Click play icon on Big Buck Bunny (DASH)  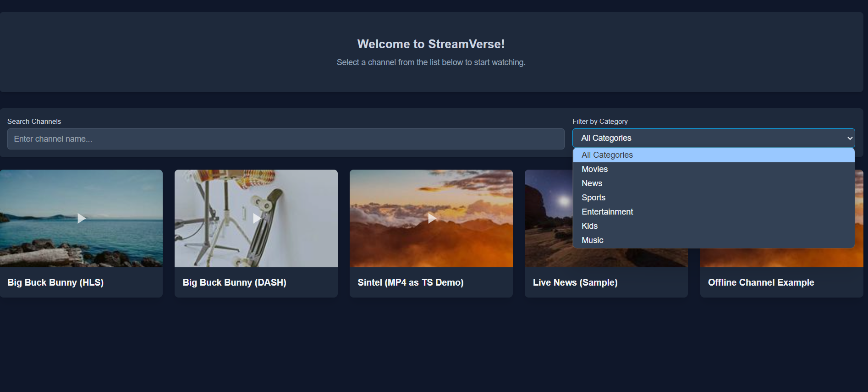[x=257, y=218]
